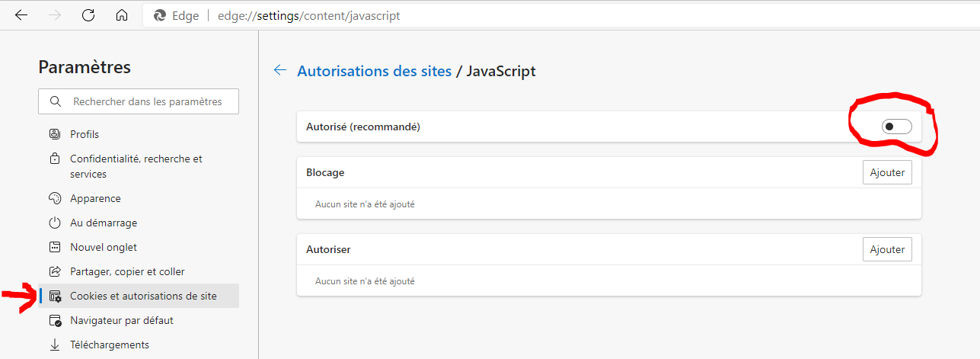Screen dimensions: 980x359
Task: Open Cookies et autorisations de site
Action: click(x=143, y=296)
